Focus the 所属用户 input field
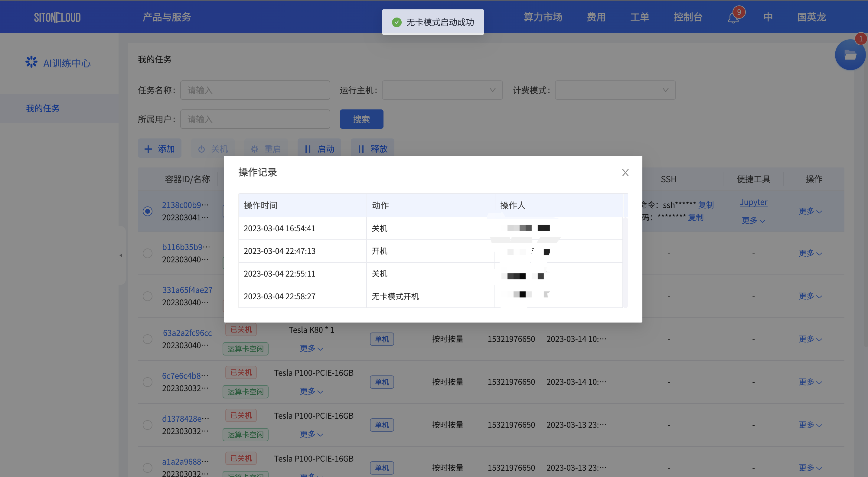This screenshot has width=868, height=477. pyautogui.click(x=255, y=119)
